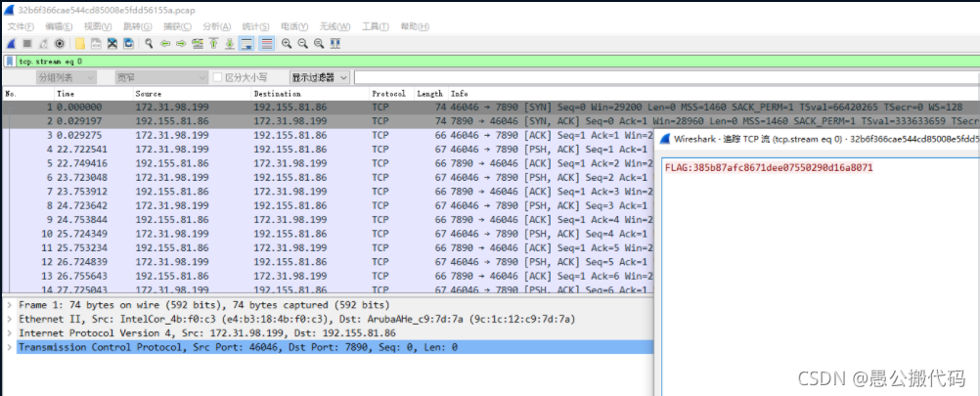Sort by the Destination column header
980x396 pixels.
click(x=310, y=94)
